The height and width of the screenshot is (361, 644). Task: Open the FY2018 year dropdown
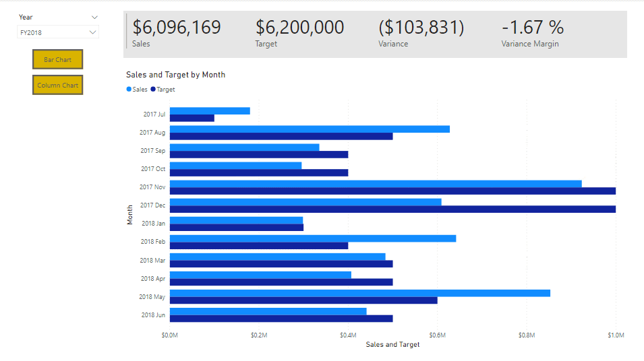click(x=57, y=32)
